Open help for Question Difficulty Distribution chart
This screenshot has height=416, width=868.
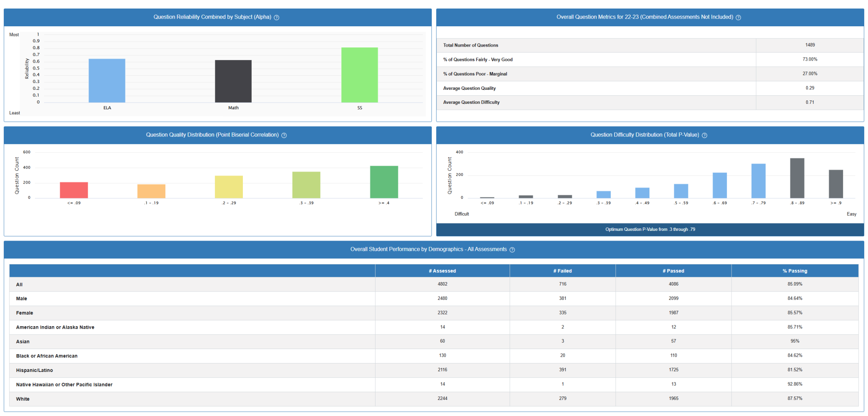coord(705,135)
